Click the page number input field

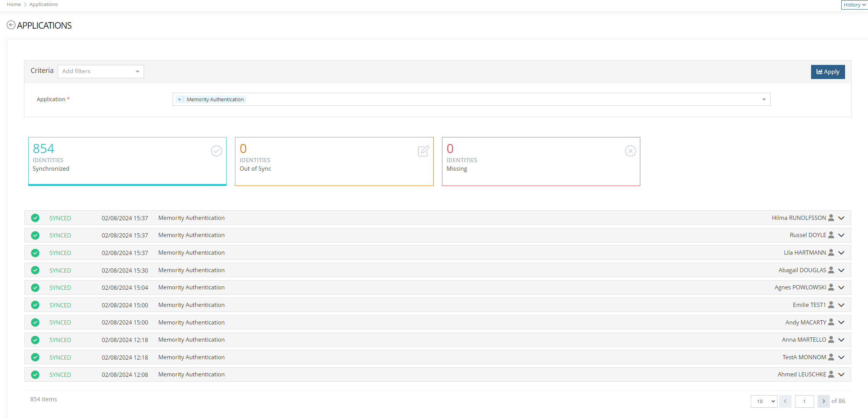tap(804, 401)
